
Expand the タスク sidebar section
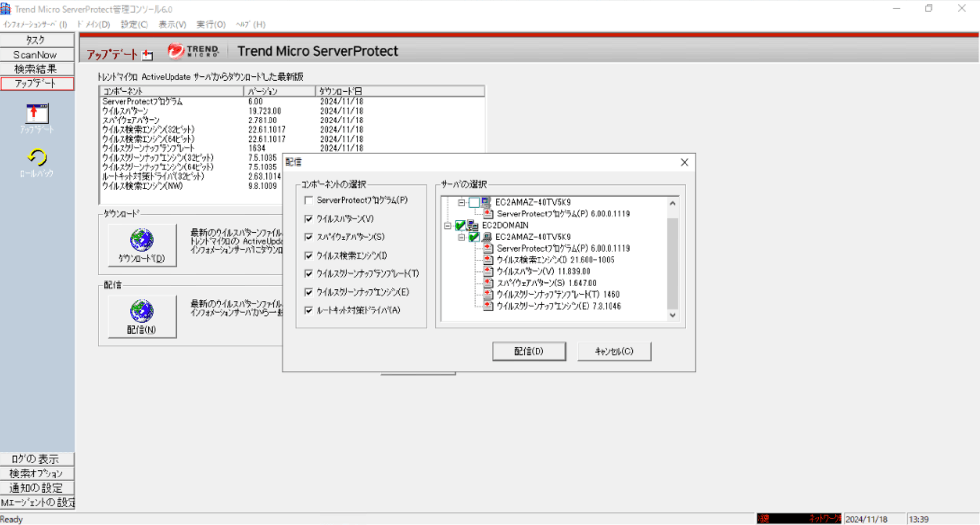[x=37, y=40]
